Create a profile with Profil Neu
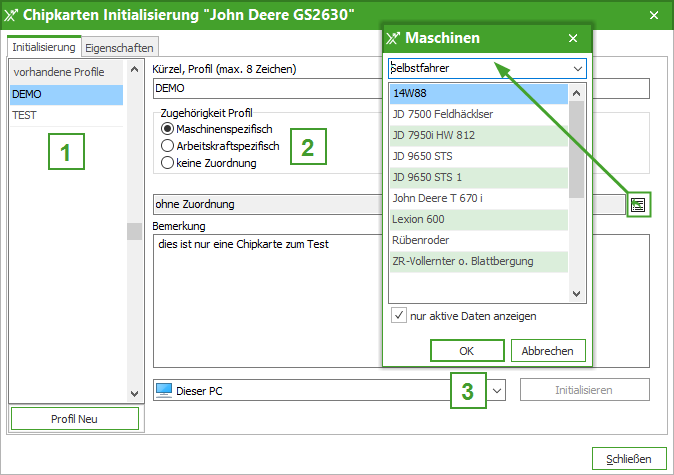The image size is (674, 475). pyautogui.click(x=75, y=418)
